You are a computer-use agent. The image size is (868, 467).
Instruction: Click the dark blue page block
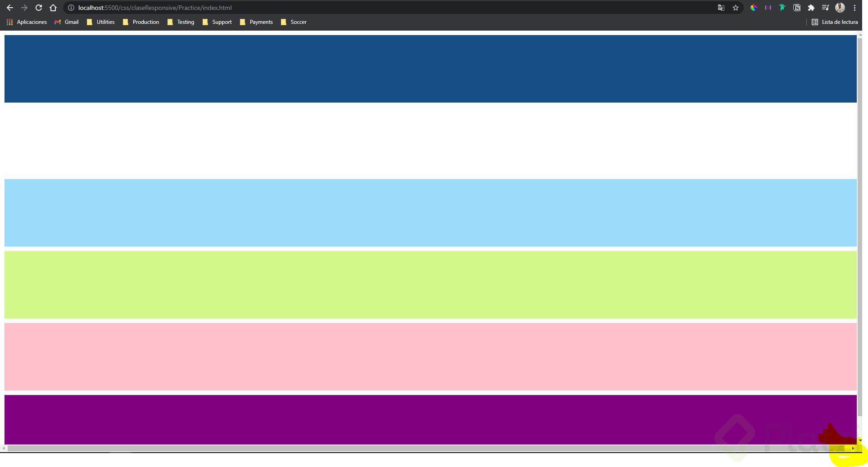[x=430, y=69]
